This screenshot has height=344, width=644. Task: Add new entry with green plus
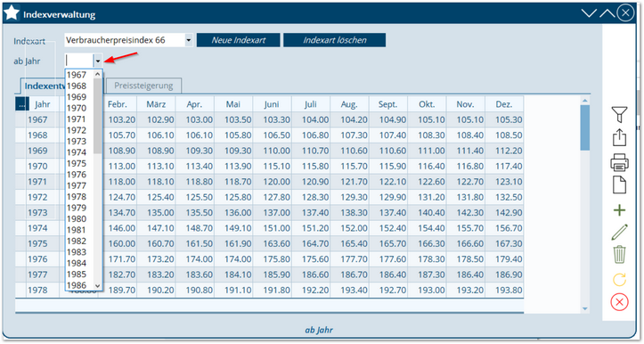click(x=619, y=210)
